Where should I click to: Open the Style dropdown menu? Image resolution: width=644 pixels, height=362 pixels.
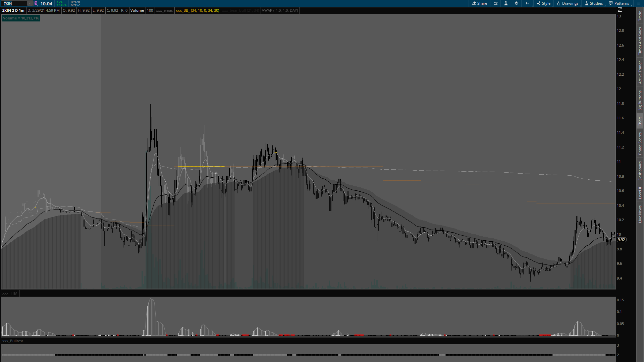pos(544,3)
